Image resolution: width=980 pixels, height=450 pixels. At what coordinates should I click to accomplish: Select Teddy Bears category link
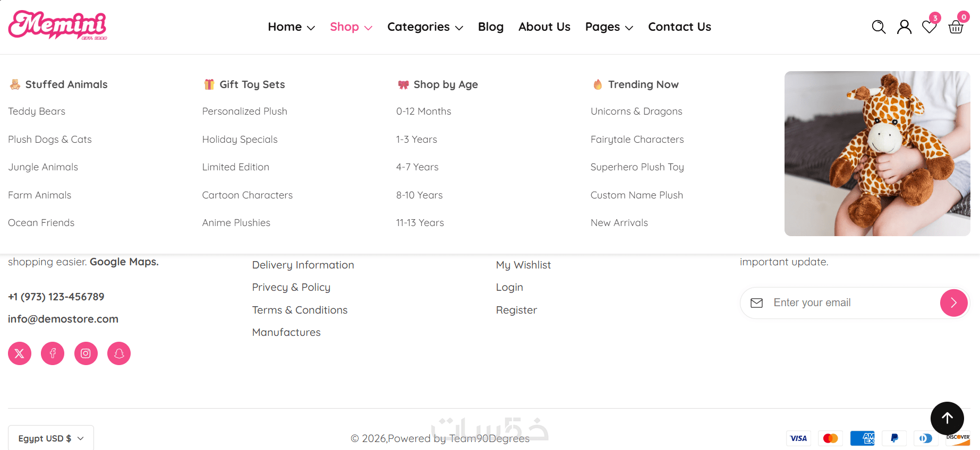[37, 111]
